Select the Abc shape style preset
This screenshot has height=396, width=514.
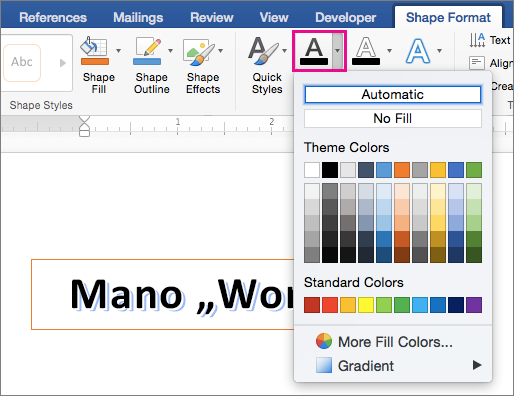(22, 63)
